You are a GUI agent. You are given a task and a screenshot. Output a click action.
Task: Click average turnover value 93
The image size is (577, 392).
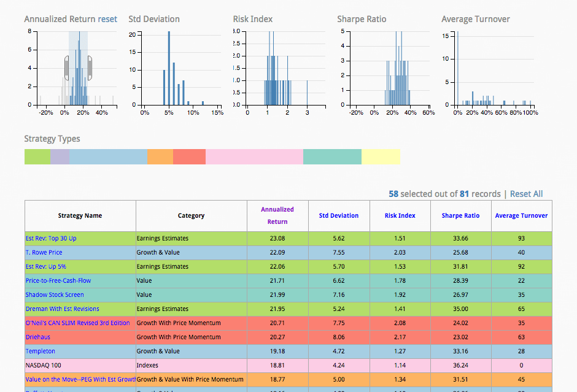click(x=521, y=238)
